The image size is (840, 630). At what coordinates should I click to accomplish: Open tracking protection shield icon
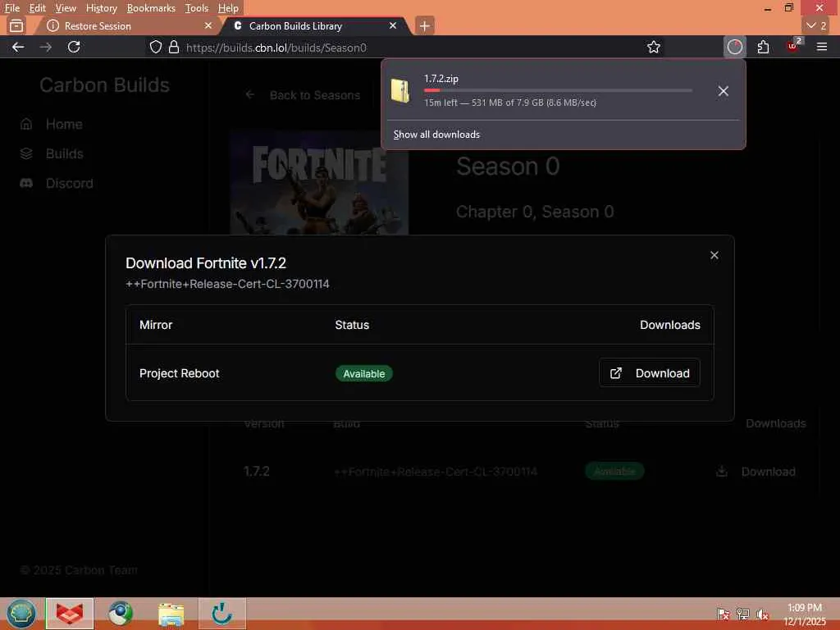point(155,47)
